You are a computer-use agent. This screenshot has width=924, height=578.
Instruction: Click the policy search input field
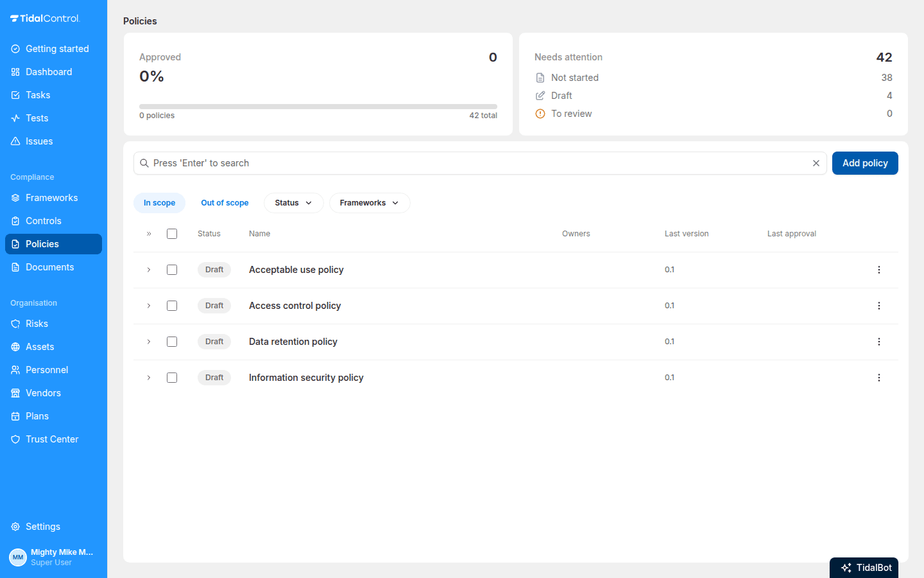click(x=480, y=163)
